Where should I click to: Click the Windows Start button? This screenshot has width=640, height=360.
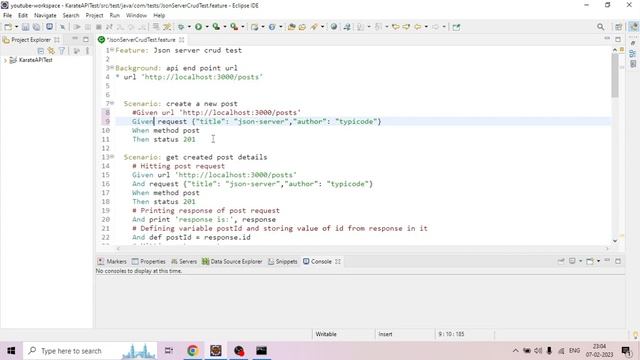click(11, 351)
